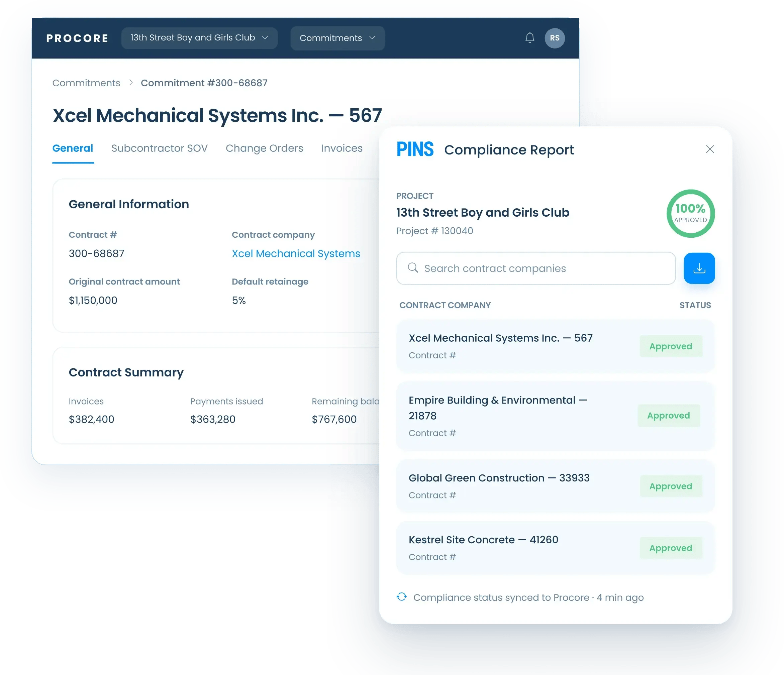Click the Approved badge for Xcel Mechanical

click(671, 346)
